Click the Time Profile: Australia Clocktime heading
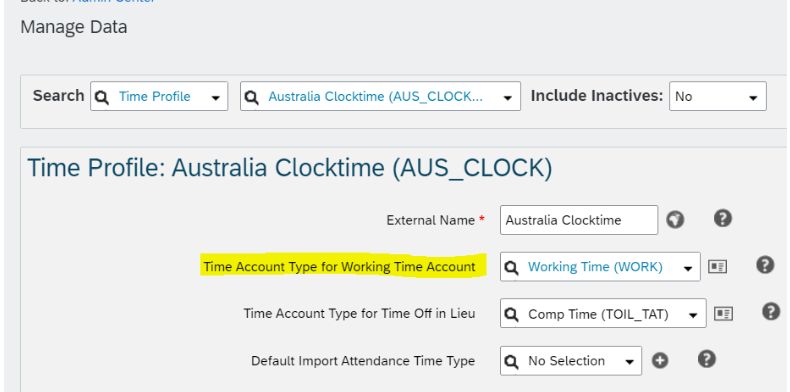The image size is (790, 392). (x=290, y=168)
